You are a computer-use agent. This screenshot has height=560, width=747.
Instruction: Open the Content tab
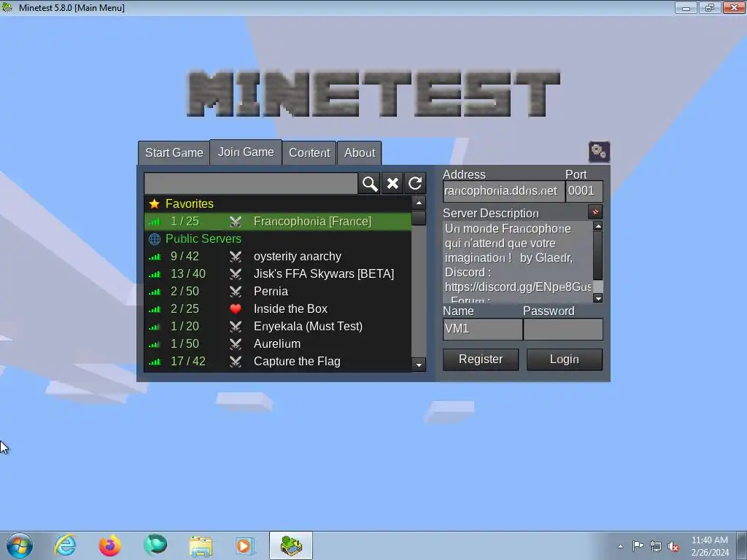pyautogui.click(x=309, y=153)
